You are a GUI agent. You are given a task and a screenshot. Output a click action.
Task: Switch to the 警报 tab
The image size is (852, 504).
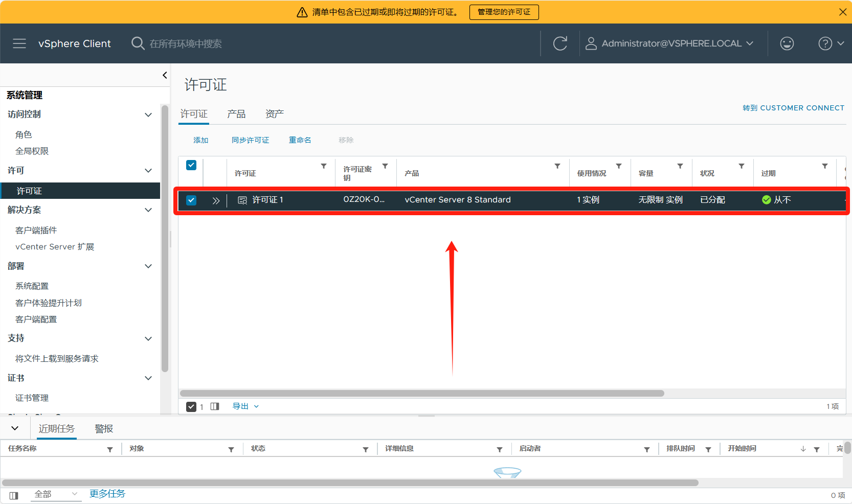104,429
